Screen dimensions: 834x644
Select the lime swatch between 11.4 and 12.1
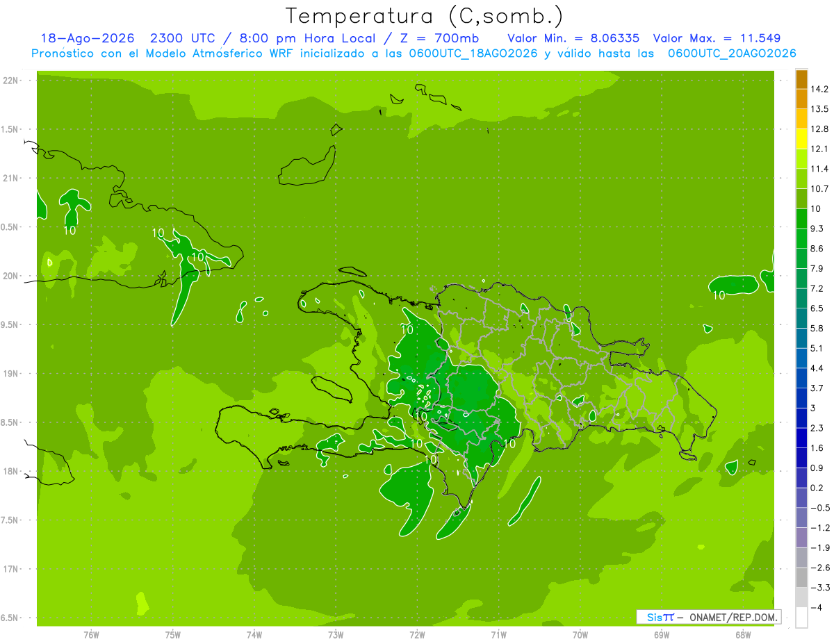801,159
